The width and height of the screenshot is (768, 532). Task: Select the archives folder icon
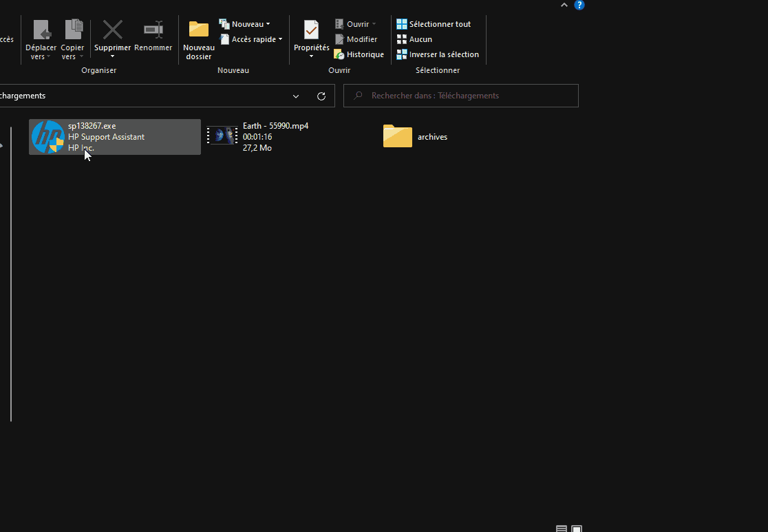click(397, 136)
